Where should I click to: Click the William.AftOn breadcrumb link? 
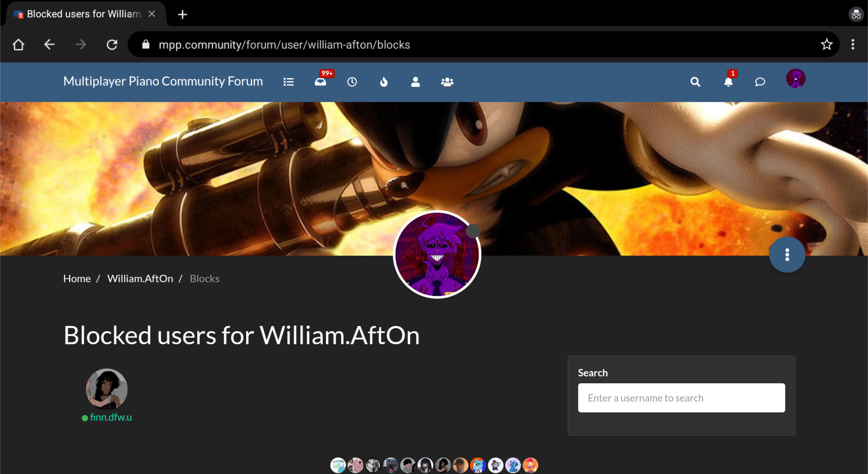(140, 279)
